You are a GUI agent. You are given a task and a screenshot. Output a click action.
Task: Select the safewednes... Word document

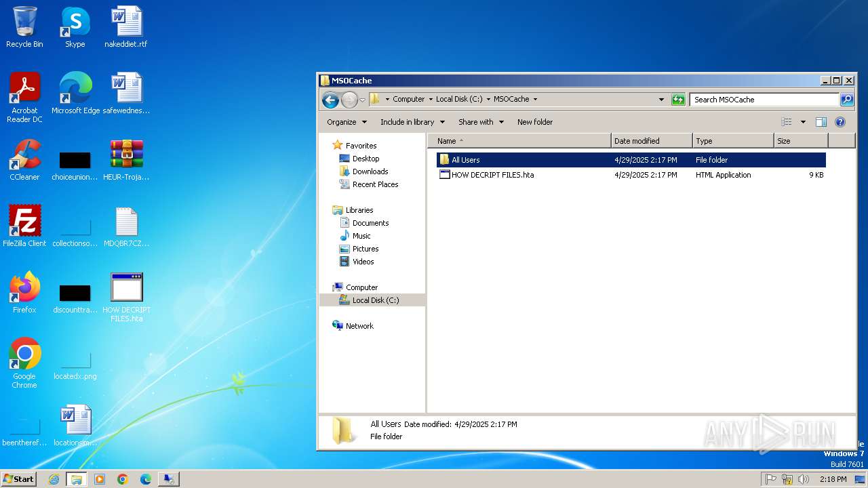tap(126, 94)
